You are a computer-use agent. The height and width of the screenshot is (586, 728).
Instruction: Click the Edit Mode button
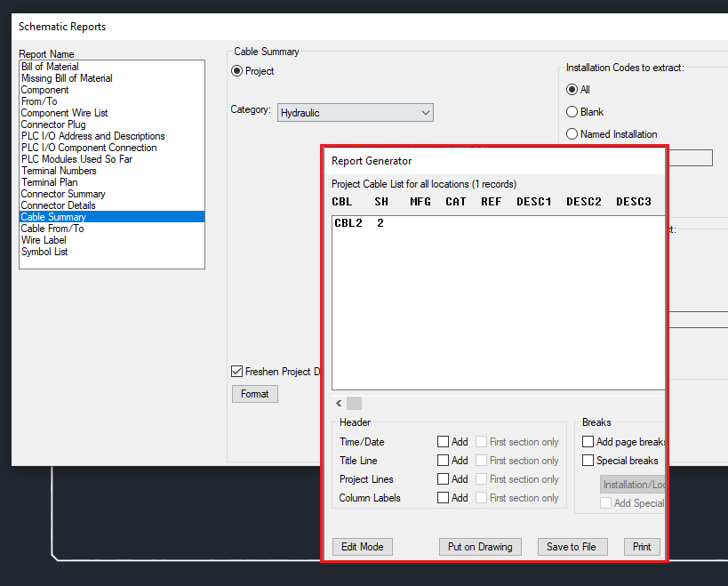[x=362, y=547]
